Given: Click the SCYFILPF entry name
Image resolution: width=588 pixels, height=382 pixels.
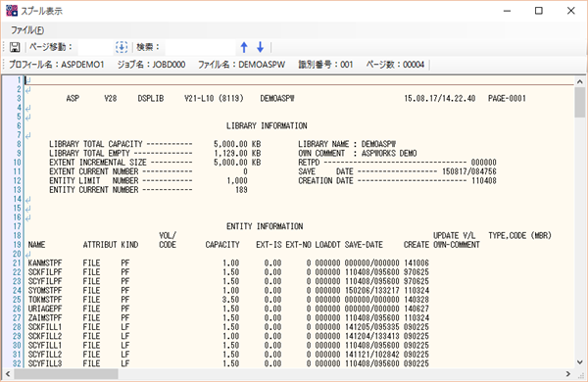Looking at the screenshot, I should pyautogui.click(x=45, y=281).
